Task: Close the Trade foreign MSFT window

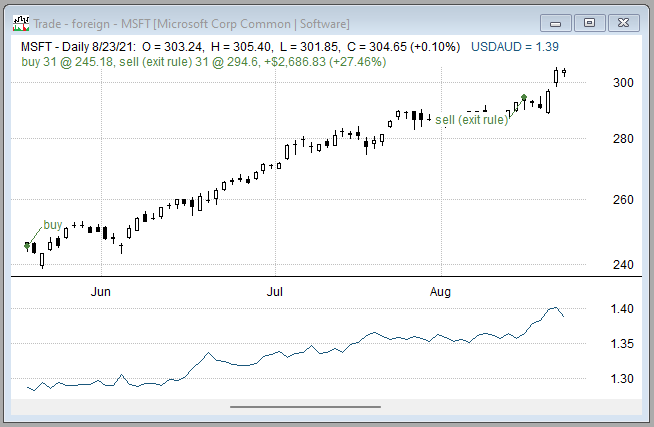Action: [x=622, y=21]
